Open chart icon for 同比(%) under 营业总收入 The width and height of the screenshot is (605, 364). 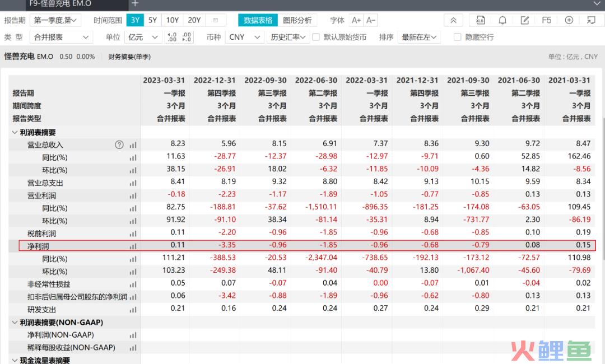[x=133, y=158]
